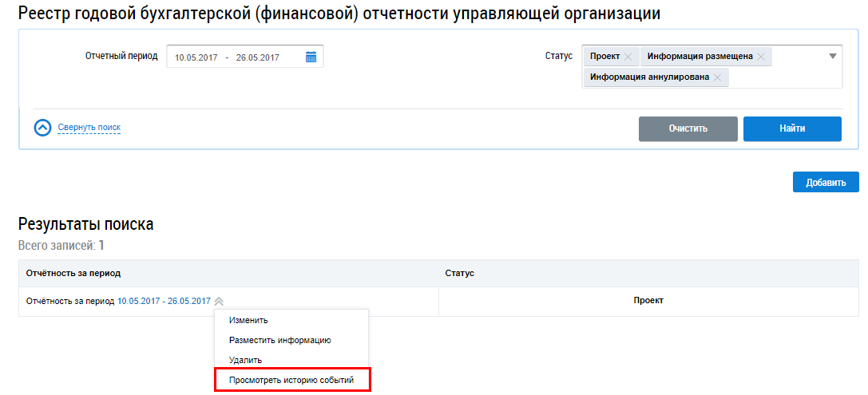Open the calendar picker for Отчетный период

(x=311, y=57)
